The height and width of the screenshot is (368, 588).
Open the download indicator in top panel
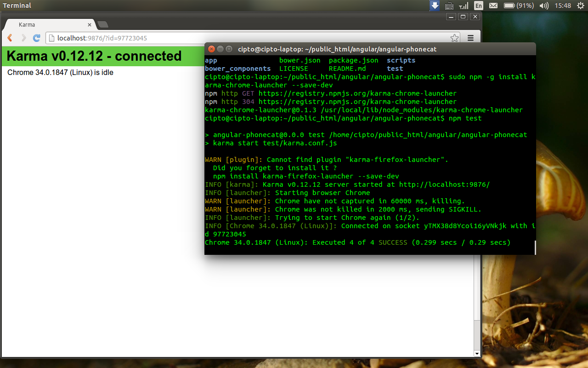435,6
